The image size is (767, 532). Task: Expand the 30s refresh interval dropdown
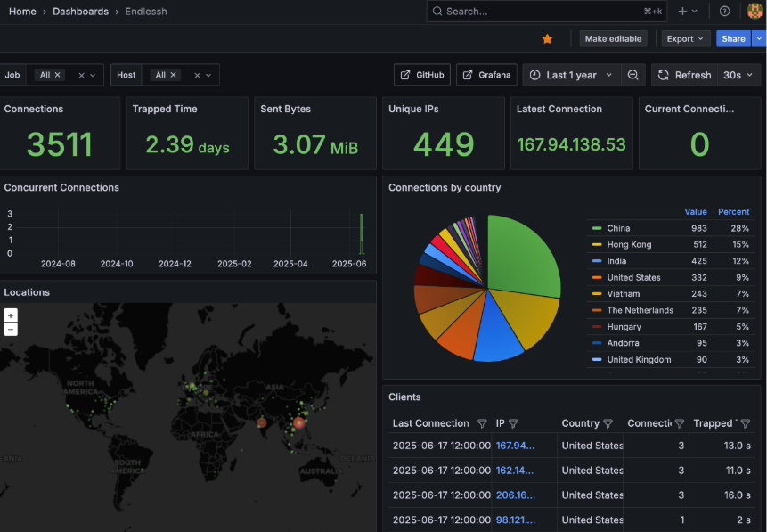tap(738, 76)
